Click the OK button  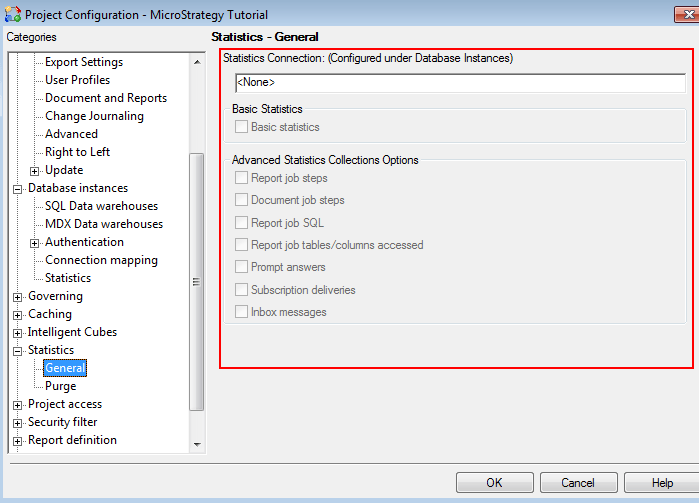[494, 482]
